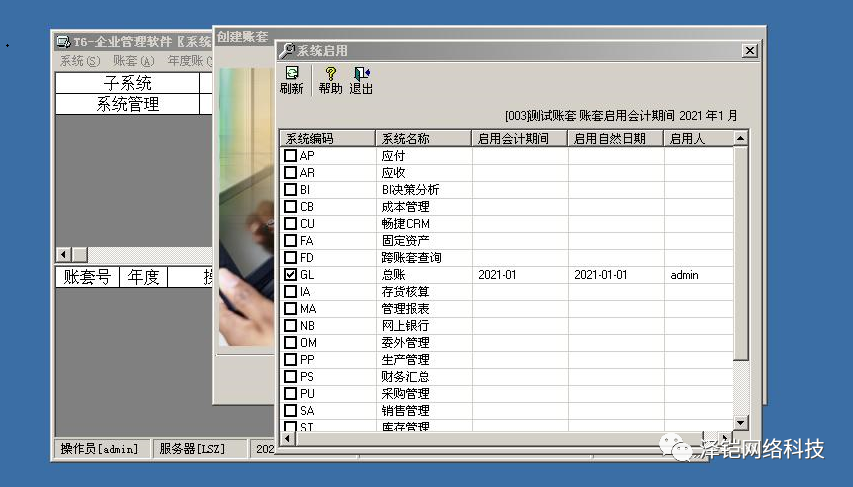Image resolution: width=853 pixels, height=487 pixels.
Task: Enable the AP 应付 checkbox
Action: pyautogui.click(x=290, y=156)
